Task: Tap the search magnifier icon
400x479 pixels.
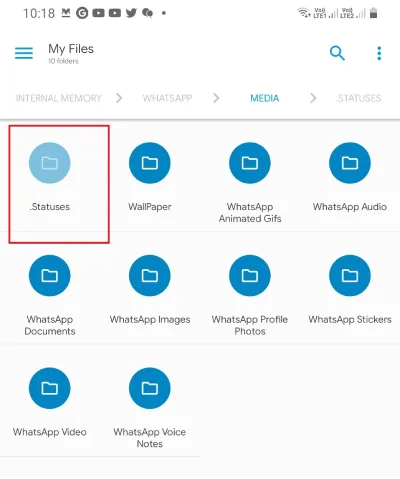Action: click(x=337, y=53)
